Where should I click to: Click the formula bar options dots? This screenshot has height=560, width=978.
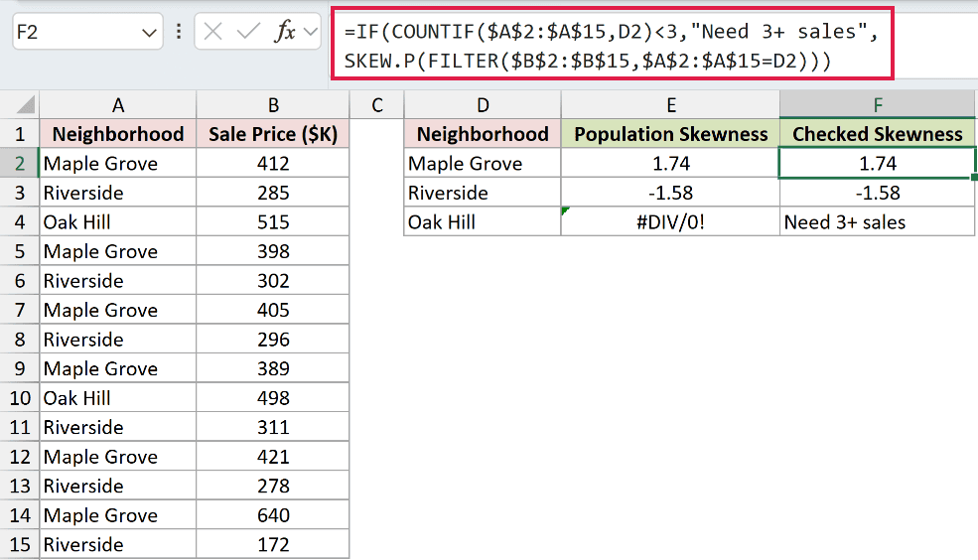pyautogui.click(x=179, y=31)
